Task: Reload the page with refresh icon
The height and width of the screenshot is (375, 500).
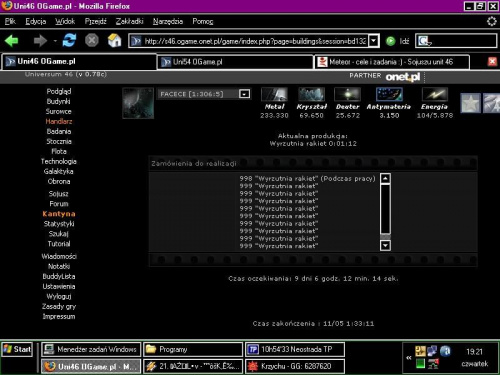Action: (69, 41)
